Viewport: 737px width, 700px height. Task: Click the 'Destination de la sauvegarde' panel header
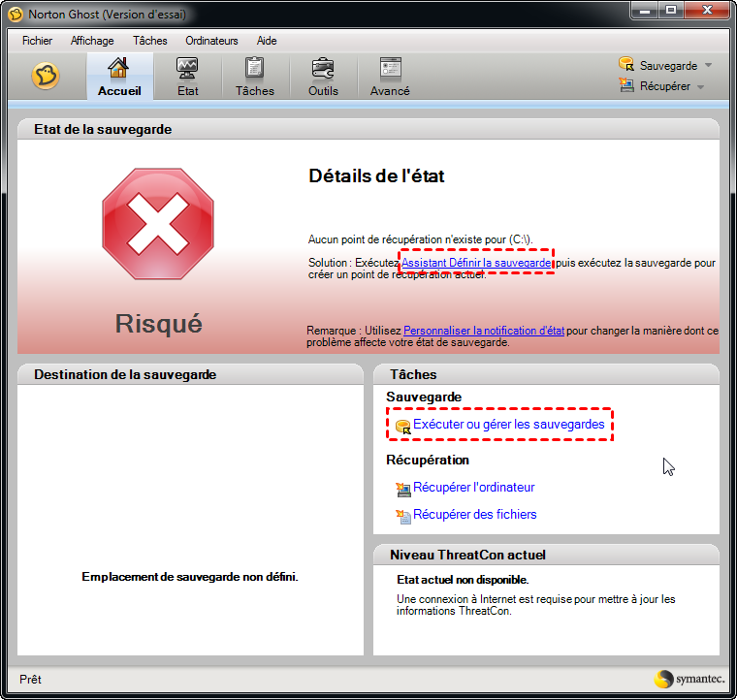(x=190, y=374)
